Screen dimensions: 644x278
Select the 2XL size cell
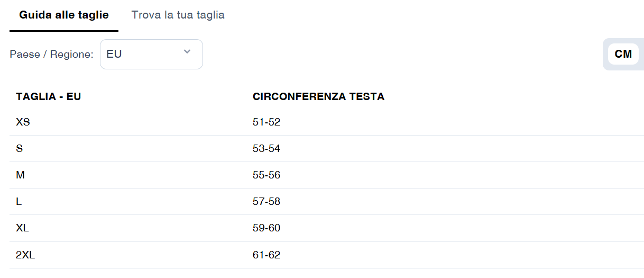click(25, 255)
